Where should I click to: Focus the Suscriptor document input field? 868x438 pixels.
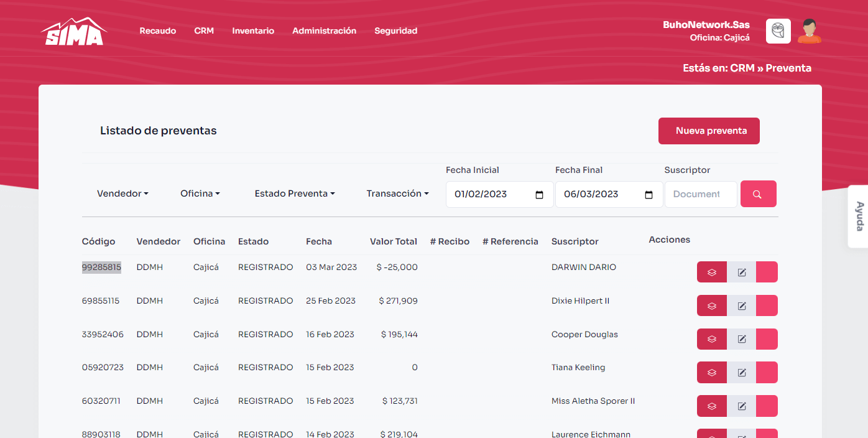coord(700,194)
